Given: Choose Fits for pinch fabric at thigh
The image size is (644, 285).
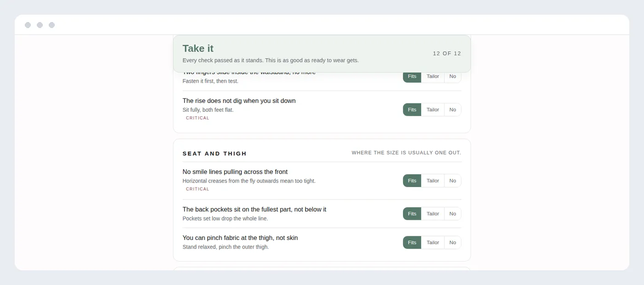Looking at the screenshot, I should [x=412, y=242].
